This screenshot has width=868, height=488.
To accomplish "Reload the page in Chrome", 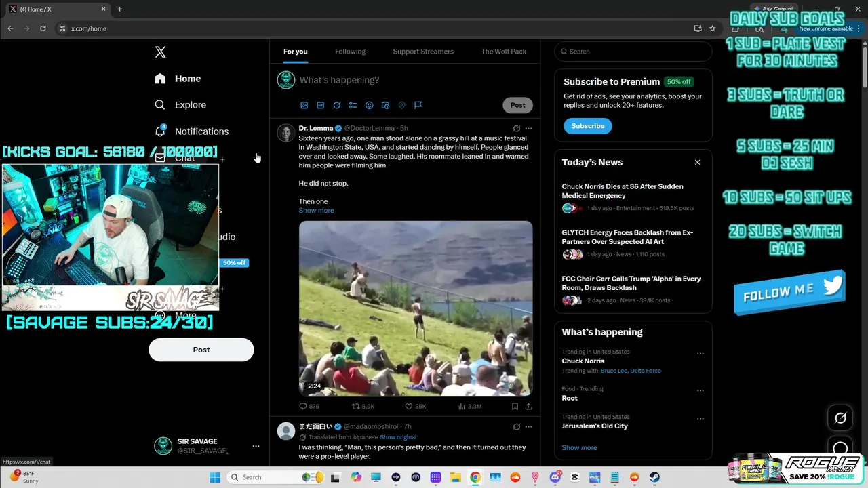I will (x=43, y=28).
